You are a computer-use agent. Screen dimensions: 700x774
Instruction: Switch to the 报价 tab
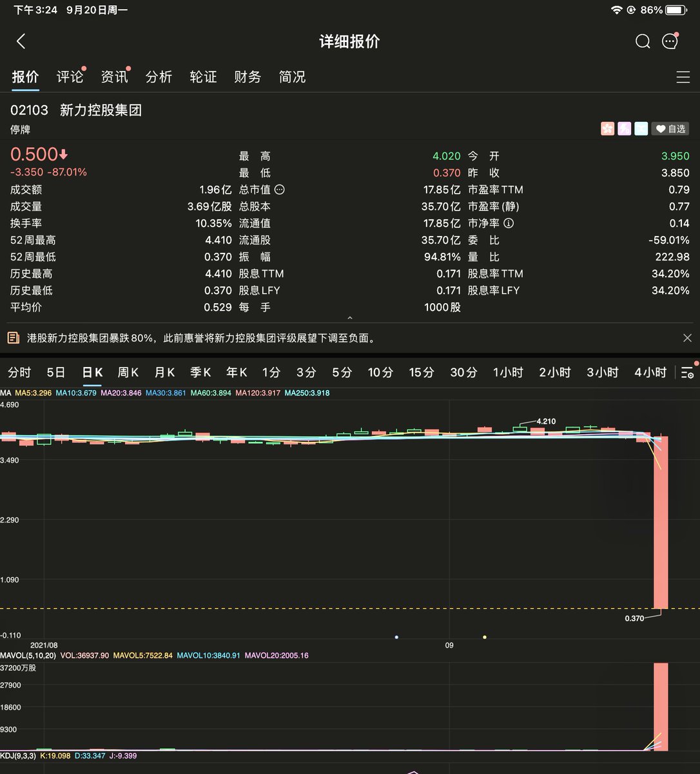pyautogui.click(x=26, y=77)
